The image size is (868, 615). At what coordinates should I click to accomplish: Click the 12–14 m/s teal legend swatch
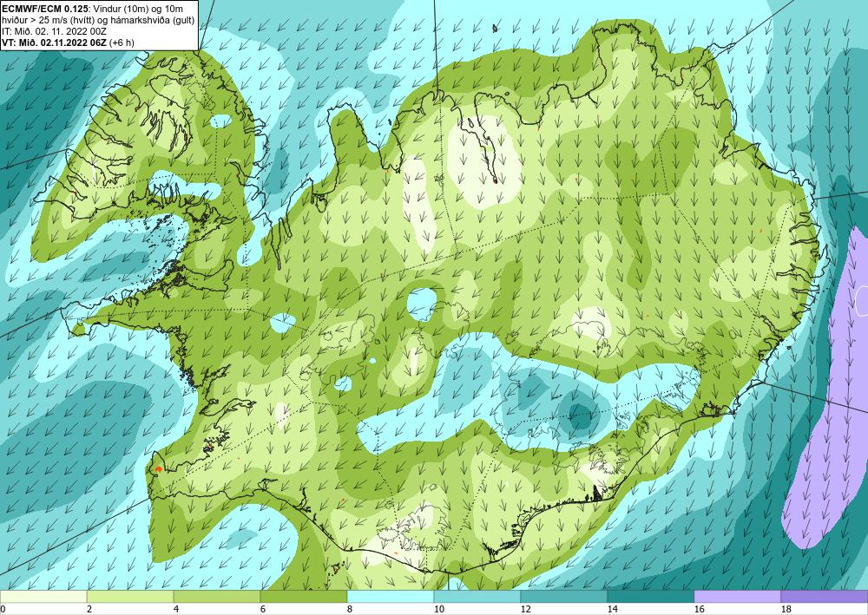click(x=564, y=596)
